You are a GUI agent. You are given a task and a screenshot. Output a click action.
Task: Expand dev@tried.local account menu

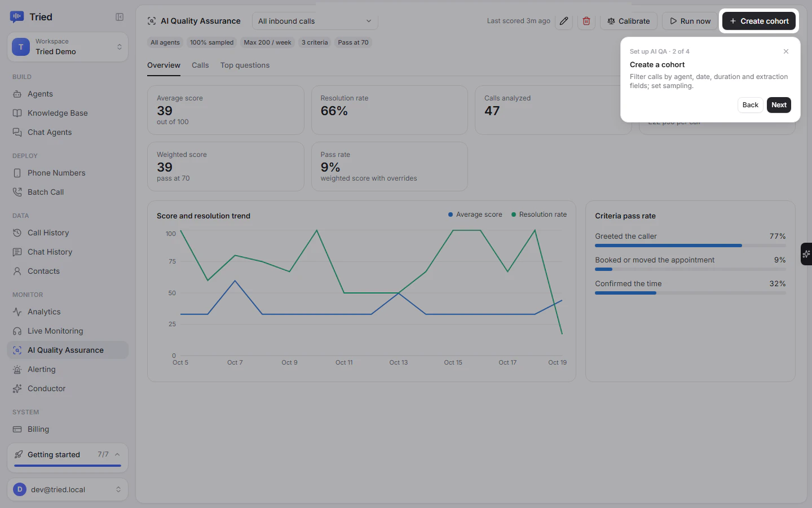point(68,489)
